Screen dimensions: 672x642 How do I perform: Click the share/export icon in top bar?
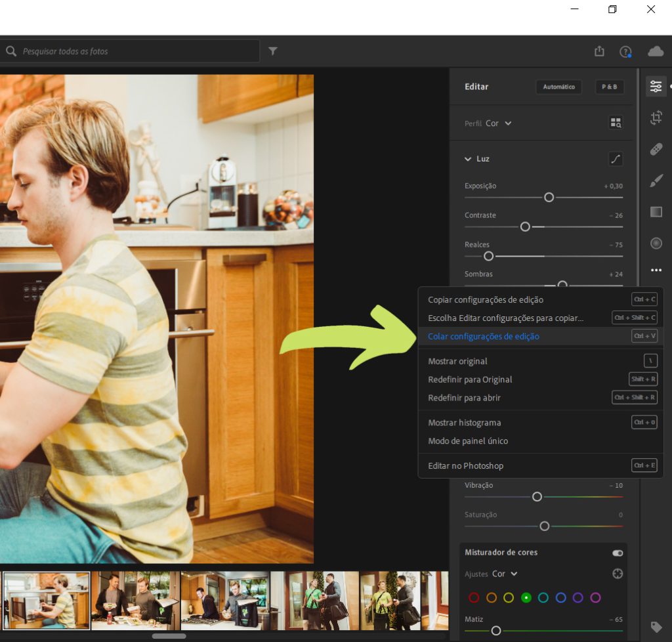pyautogui.click(x=599, y=51)
